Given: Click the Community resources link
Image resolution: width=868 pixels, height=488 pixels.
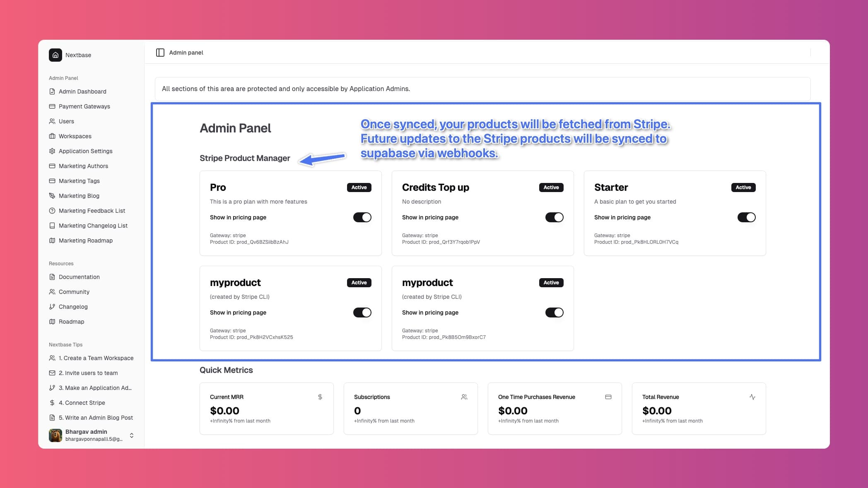Looking at the screenshot, I should pos(75,291).
